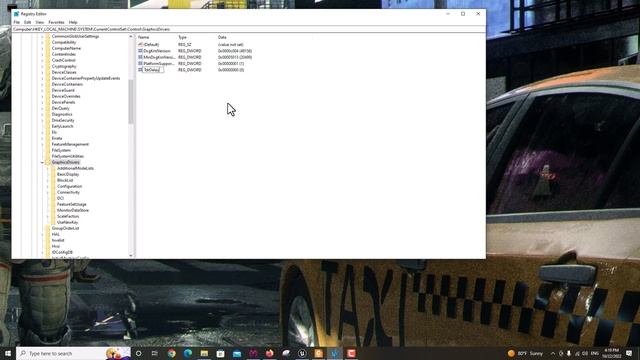Viewport: 640px width, 360px height.
Task: Select the PlatformSupport DWORD icon
Action: (x=140, y=64)
